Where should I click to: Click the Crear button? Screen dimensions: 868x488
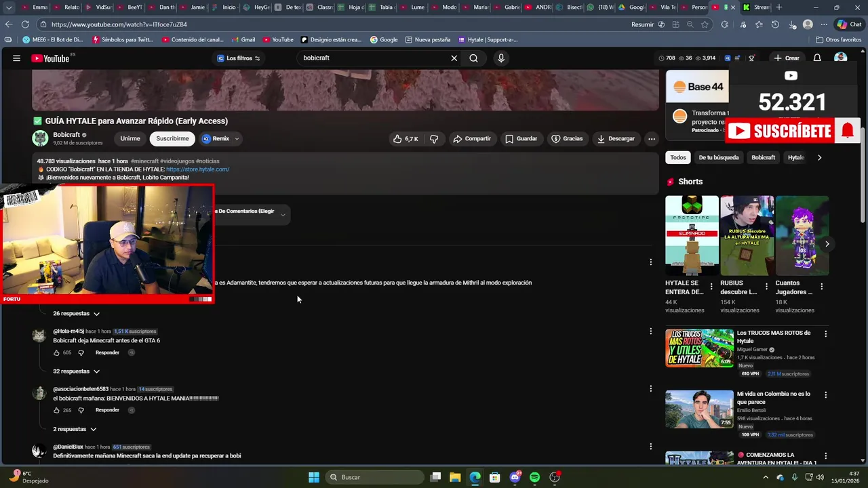pos(787,58)
